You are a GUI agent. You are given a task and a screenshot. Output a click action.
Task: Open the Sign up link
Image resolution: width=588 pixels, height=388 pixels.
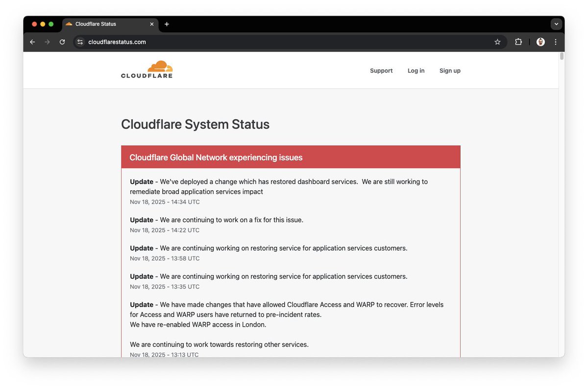pyautogui.click(x=450, y=71)
